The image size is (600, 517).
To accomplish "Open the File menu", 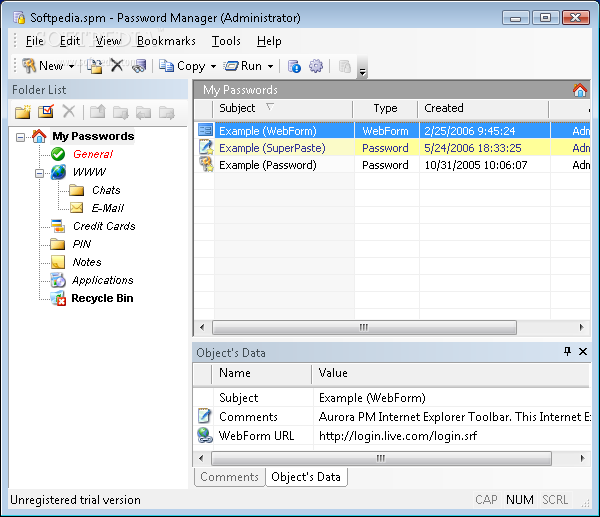I will (x=34, y=41).
